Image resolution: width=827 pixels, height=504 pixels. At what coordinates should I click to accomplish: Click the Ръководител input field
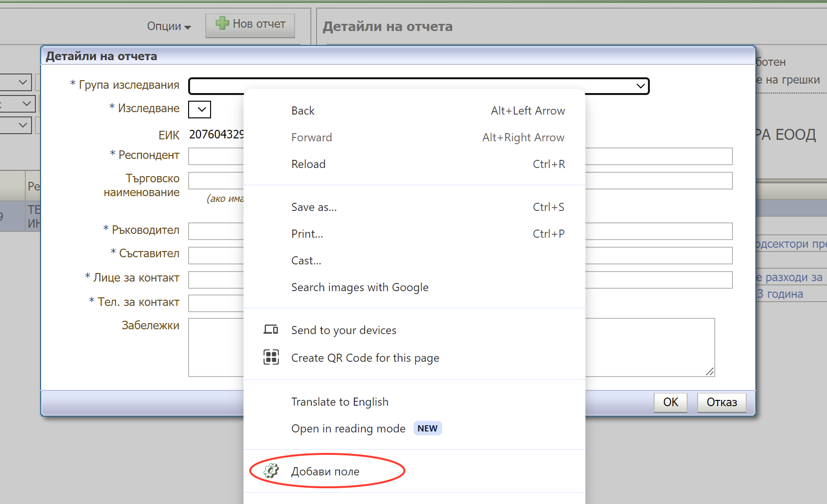pos(460,231)
